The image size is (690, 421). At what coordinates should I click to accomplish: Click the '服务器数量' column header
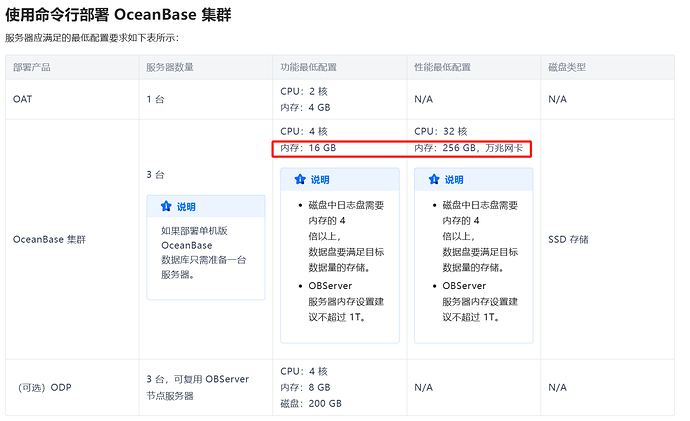[170, 67]
